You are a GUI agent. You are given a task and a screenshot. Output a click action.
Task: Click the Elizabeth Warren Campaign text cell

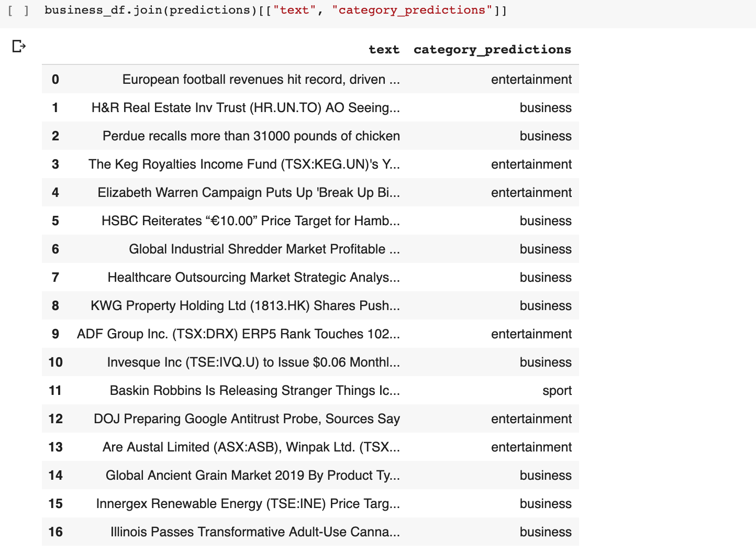[x=248, y=193]
